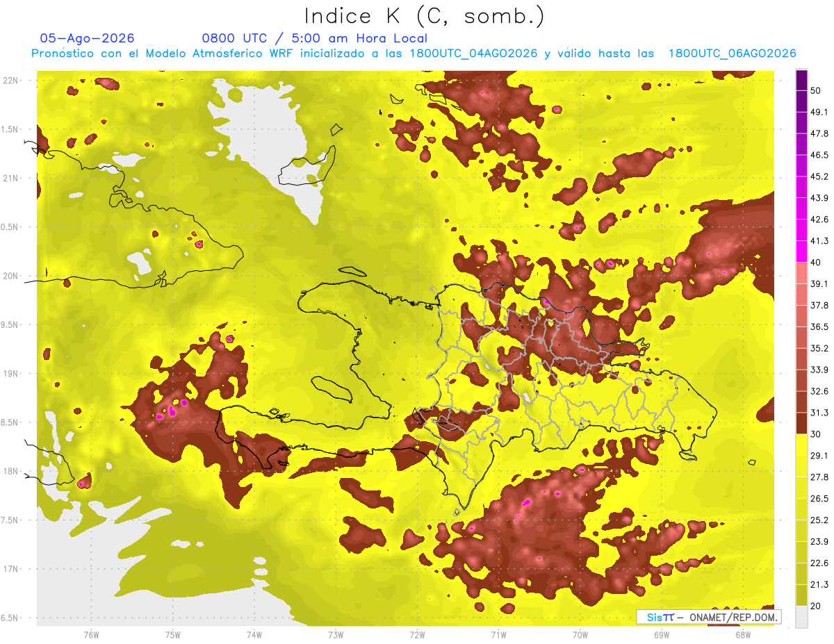834x644 pixels.
Task: Click the '6.5N' latitude axis label
Action: (10, 618)
